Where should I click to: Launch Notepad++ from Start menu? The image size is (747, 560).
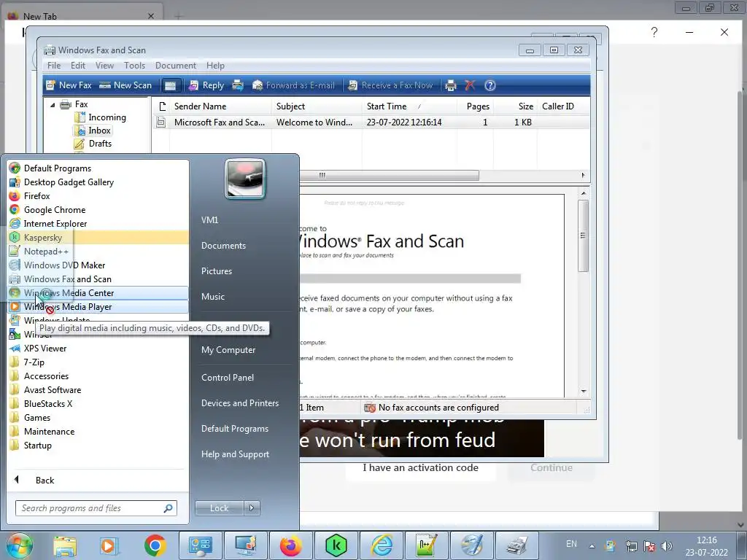click(98, 252)
